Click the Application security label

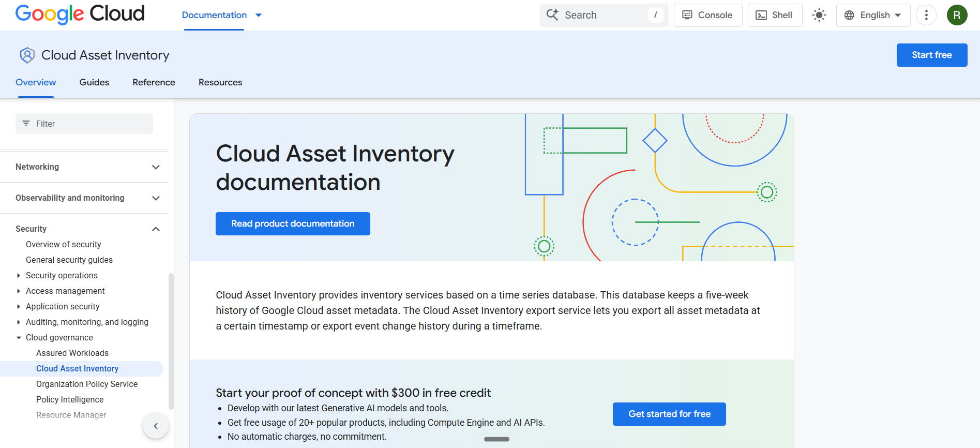[x=63, y=306]
